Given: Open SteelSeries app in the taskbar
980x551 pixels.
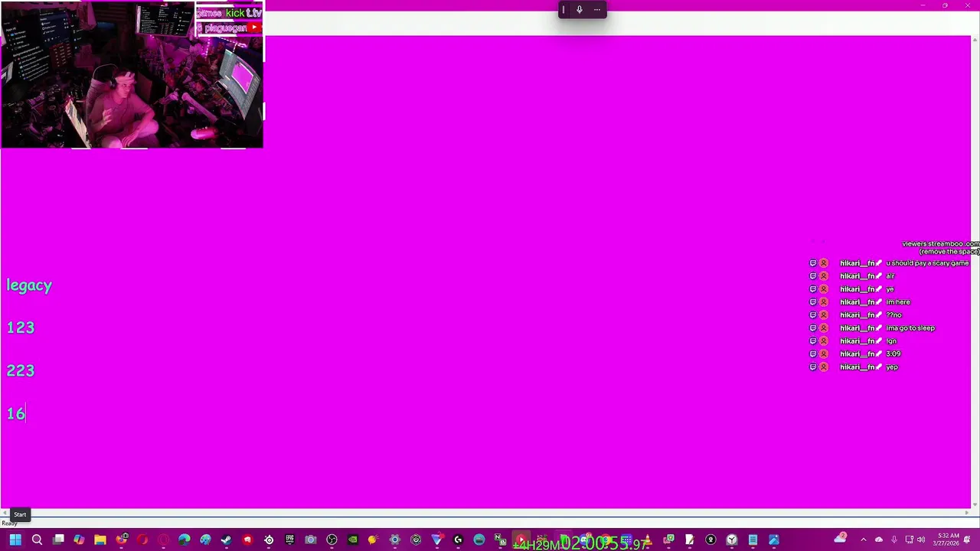Looking at the screenshot, I should pos(269,540).
